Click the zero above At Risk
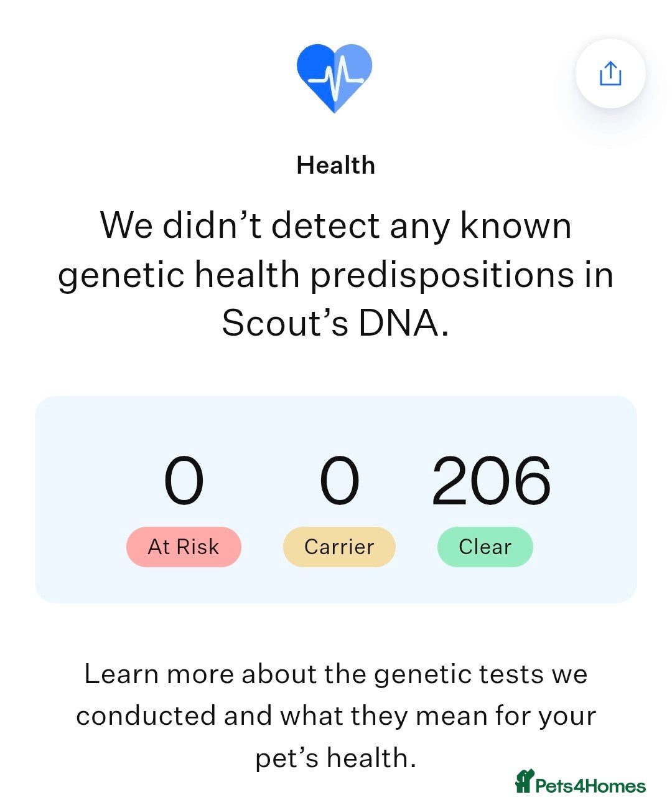 184,481
